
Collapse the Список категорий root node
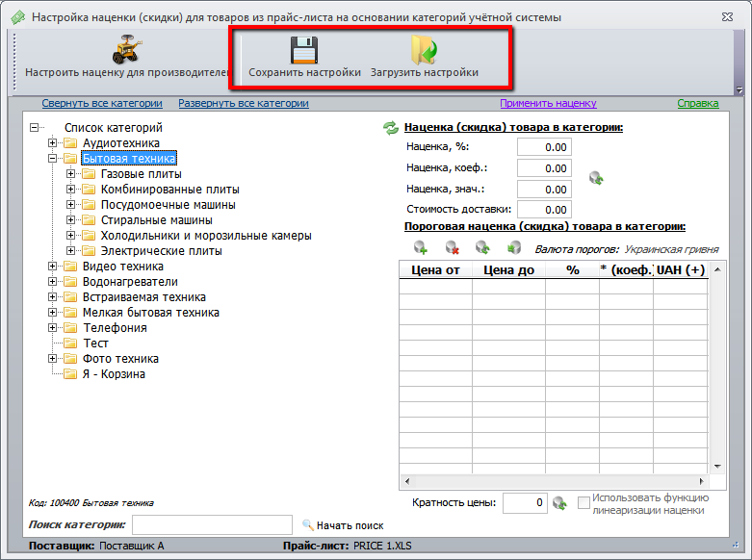[34, 128]
